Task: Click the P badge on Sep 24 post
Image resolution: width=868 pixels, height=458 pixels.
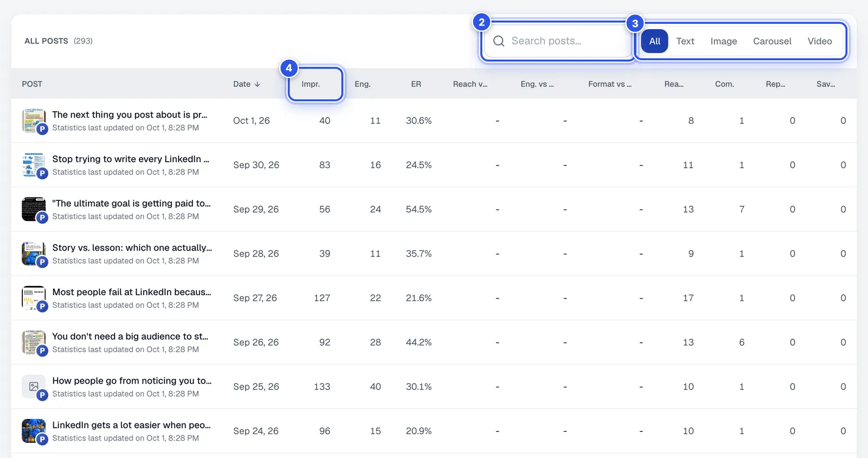Action: (42, 440)
